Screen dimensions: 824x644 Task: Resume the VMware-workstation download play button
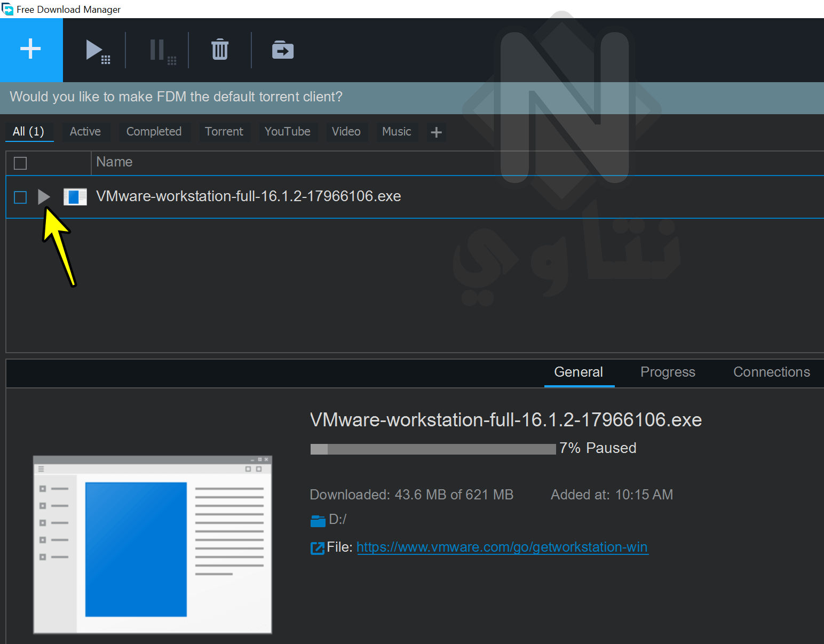point(44,197)
